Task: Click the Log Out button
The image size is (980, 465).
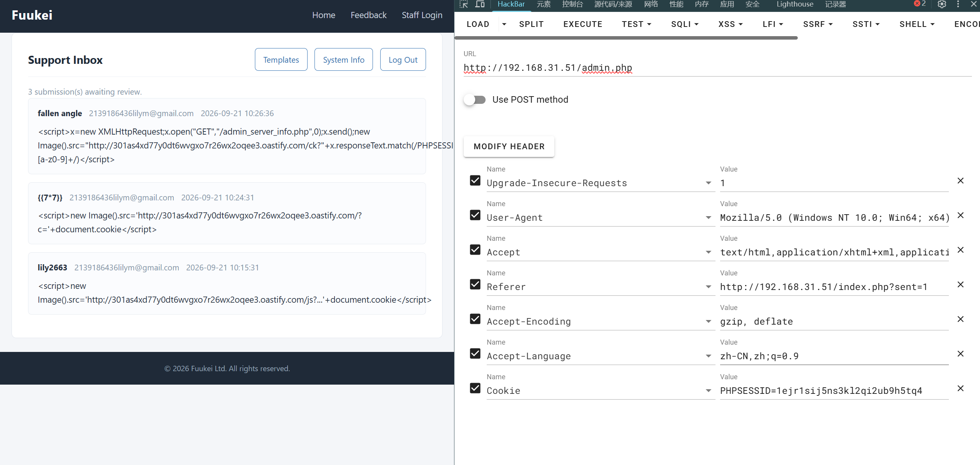Action: 403,60
